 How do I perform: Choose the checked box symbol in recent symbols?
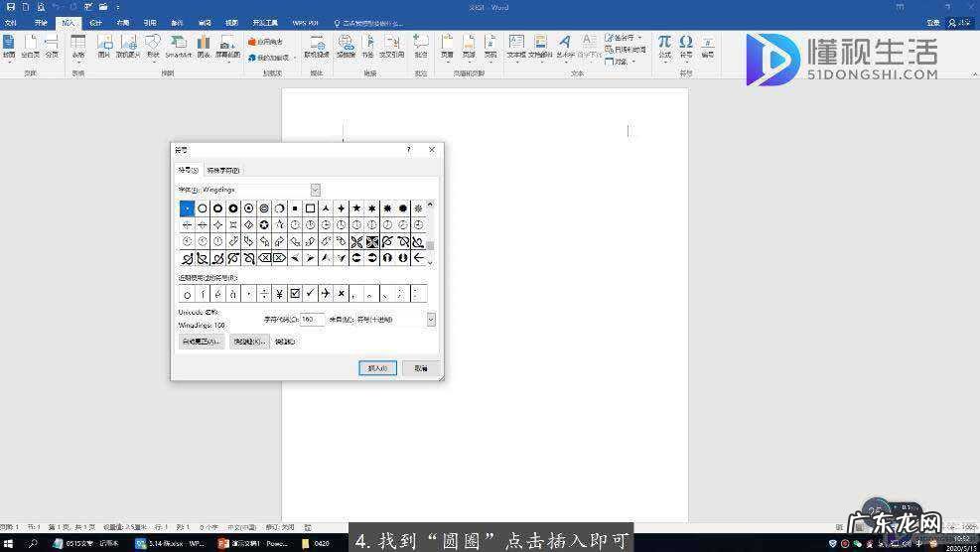point(295,294)
